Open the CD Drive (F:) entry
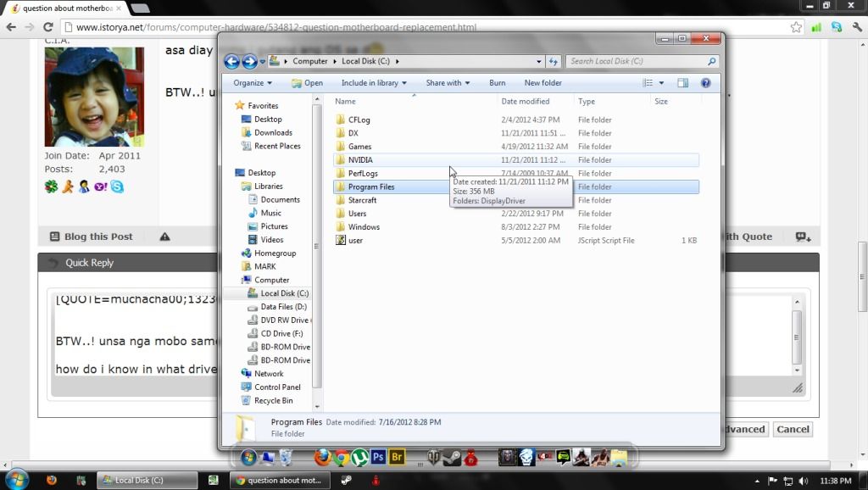 click(281, 334)
